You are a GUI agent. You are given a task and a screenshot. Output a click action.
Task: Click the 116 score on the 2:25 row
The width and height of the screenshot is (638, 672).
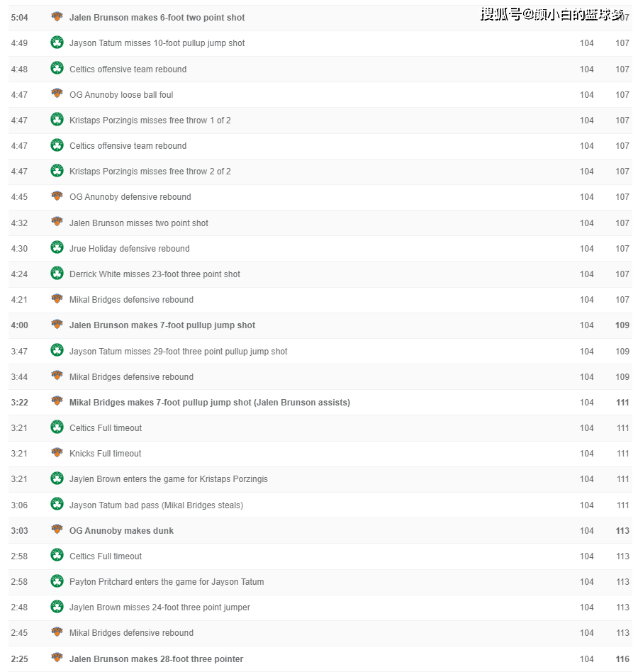pos(622,659)
